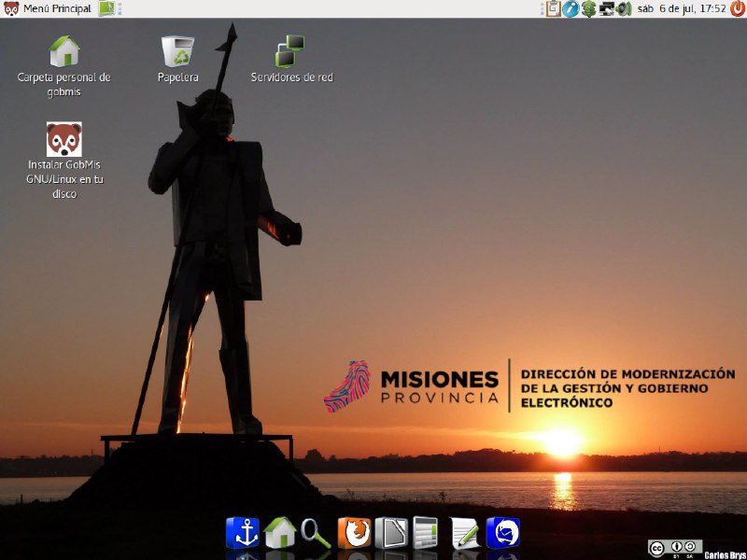747x560 pixels.
Task: Open Carpeta personal de gobmis folder
Action: [x=63, y=51]
